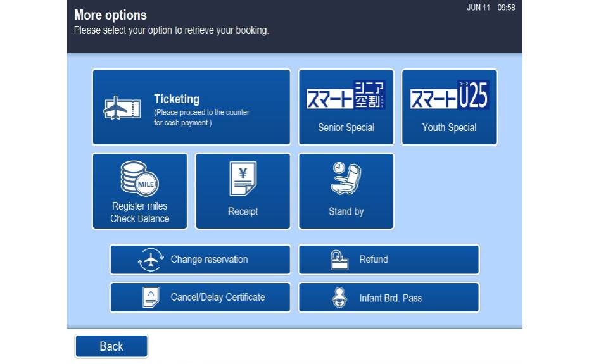Select the Refund text label
The width and height of the screenshot is (589, 364).
point(373,260)
